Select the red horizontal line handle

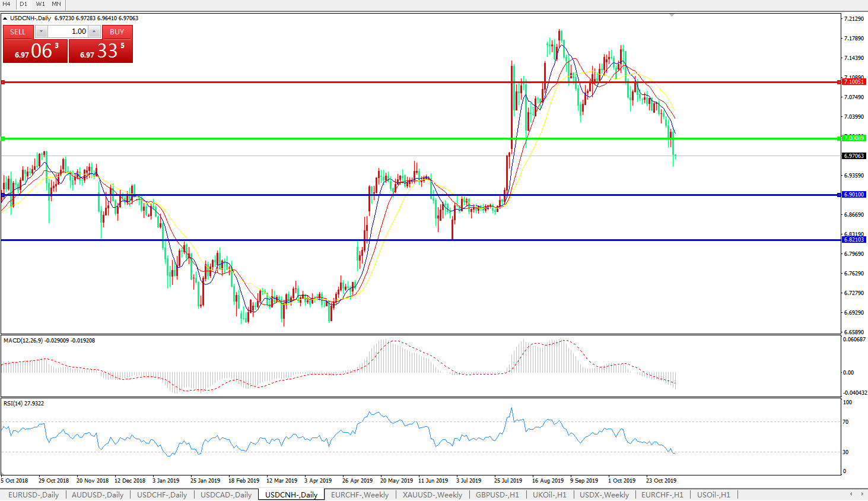pyautogui.click(x=3, y=82)
